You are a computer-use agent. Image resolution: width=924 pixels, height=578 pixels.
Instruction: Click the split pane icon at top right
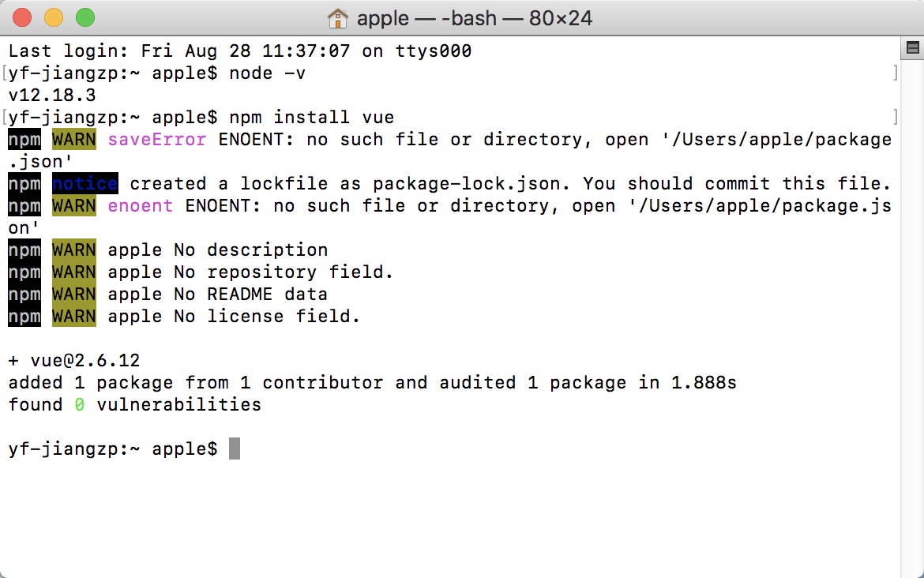[x=912, y=47]
